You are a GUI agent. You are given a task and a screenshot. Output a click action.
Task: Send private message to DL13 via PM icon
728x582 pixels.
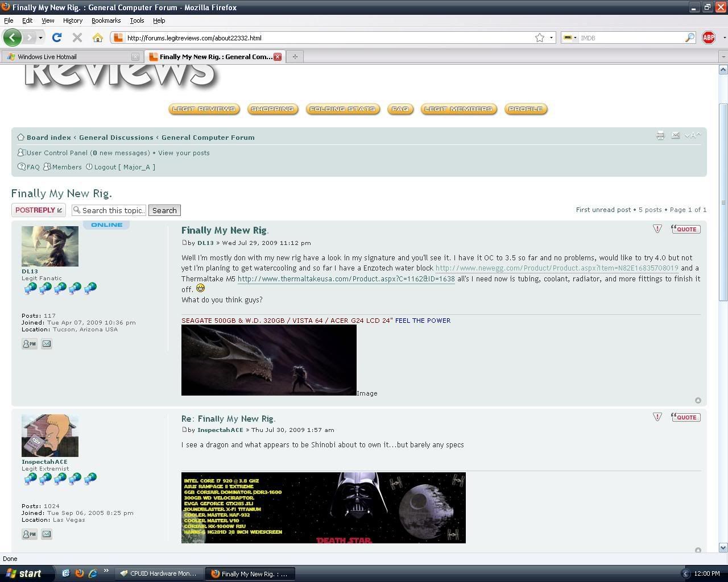pos(29,344)
